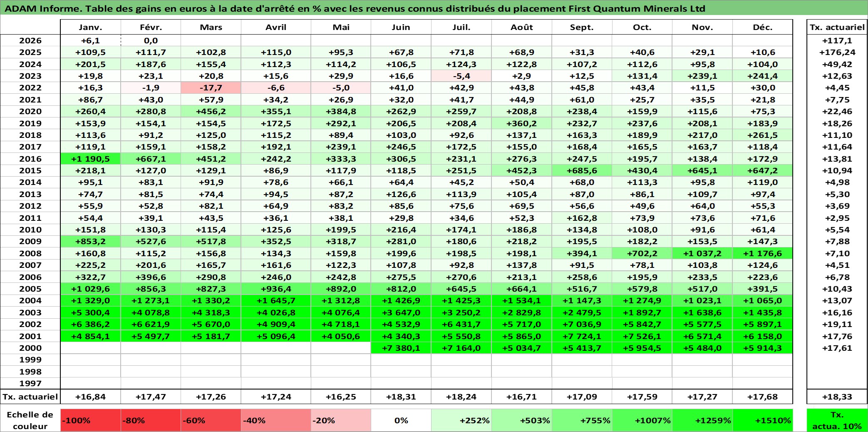This screenshot has height=432, width=868.
Task: Click the -20% light pink legend swatch
Action: point(341,420)
